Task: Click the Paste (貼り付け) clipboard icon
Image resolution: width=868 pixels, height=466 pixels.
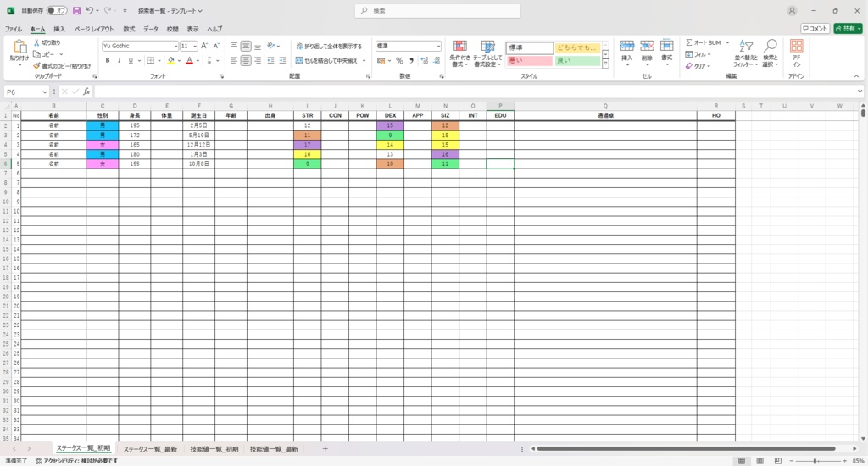Action: click(x=19, y=47)
